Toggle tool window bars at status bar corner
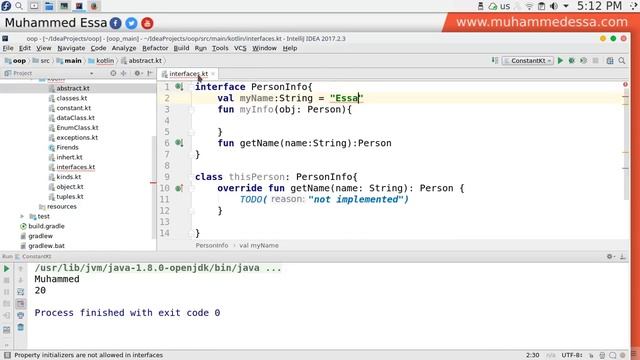The height and width of the screenshot is (360, 640). coord(7,355)
